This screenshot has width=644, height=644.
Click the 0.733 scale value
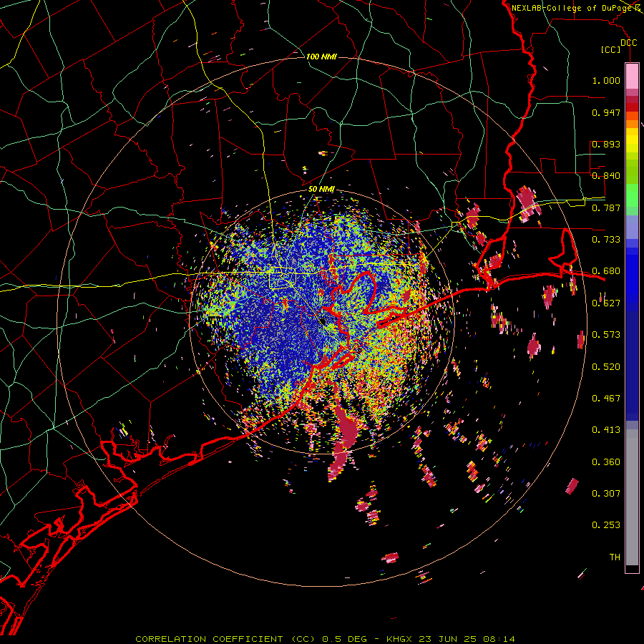point(606,240)
